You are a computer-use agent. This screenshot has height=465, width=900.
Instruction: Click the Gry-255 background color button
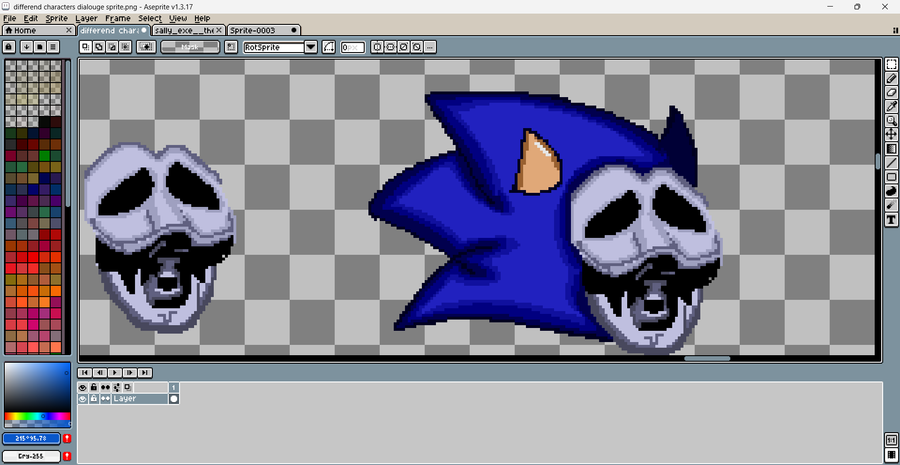32,456
